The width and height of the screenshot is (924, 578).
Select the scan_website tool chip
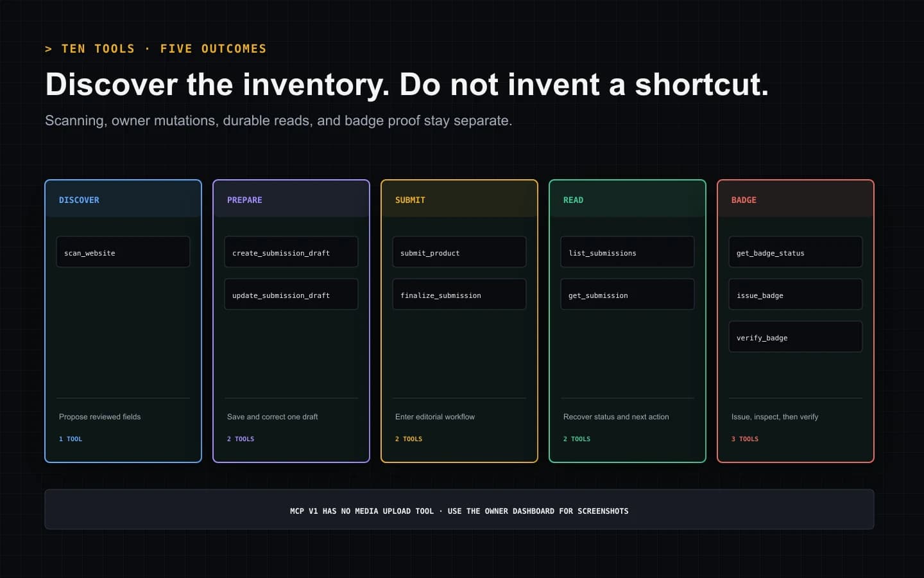(x=123, y=252)
